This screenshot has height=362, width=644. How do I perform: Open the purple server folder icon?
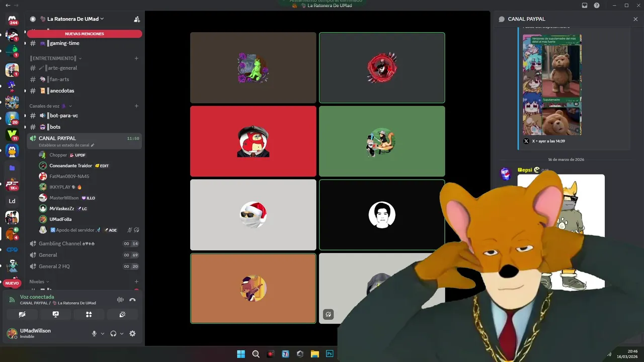click(12, 168)
